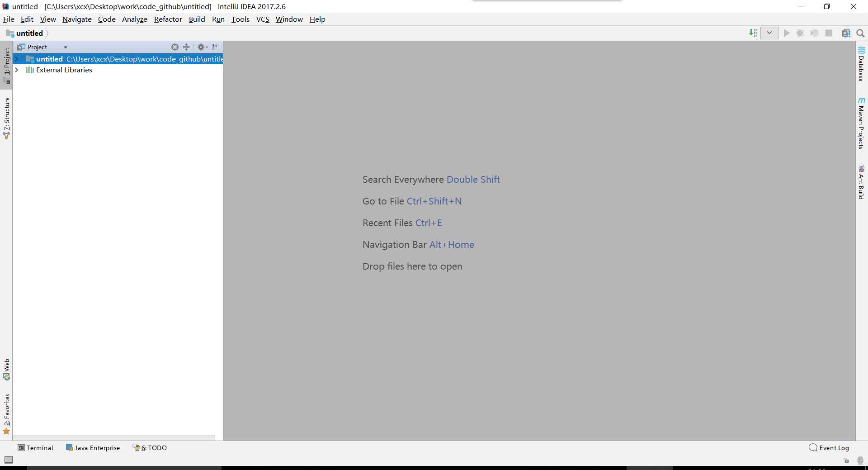This screenshot has height=470, width=868.
Task: Open the Window menu
Action: click(x=289, y=19)
